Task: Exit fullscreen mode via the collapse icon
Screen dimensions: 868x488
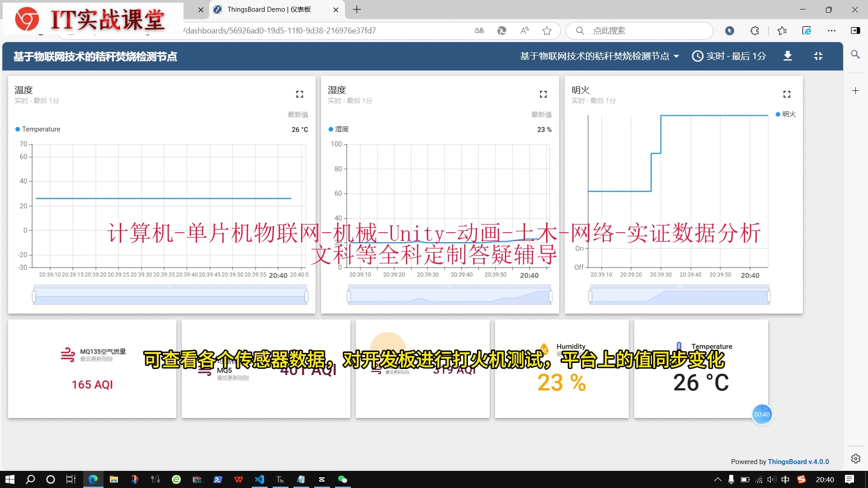Action: click(818, 56)
